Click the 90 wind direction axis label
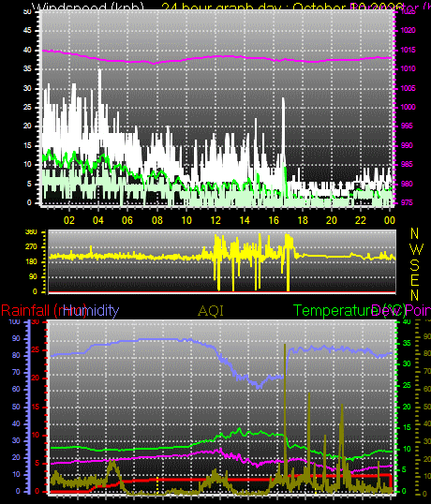431x504 pixels. pos(33,276)
